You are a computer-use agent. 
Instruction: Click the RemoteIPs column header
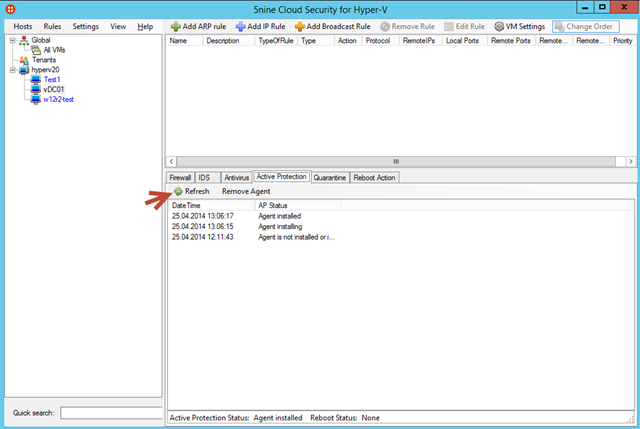421,41
